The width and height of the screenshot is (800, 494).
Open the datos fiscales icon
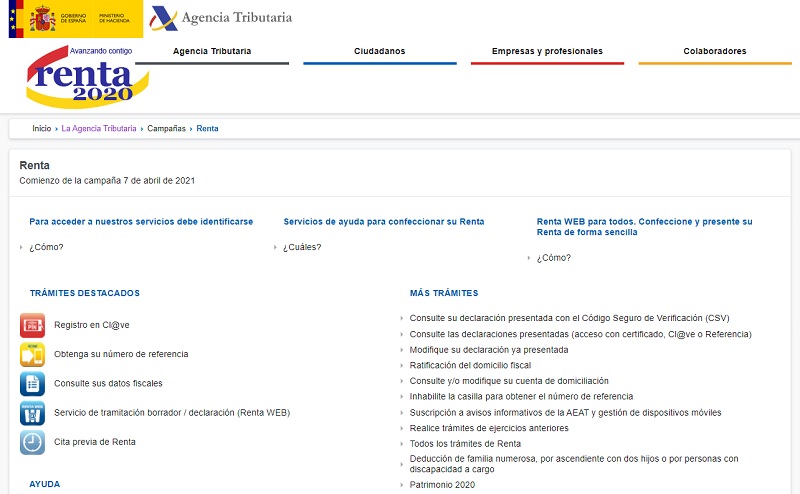(32, 383)
